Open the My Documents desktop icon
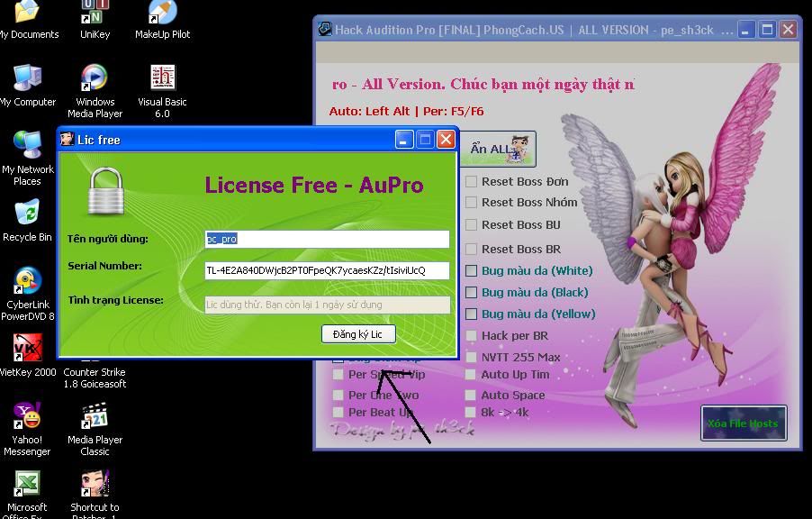The image size is (812, 519). [x=27, y=13]
